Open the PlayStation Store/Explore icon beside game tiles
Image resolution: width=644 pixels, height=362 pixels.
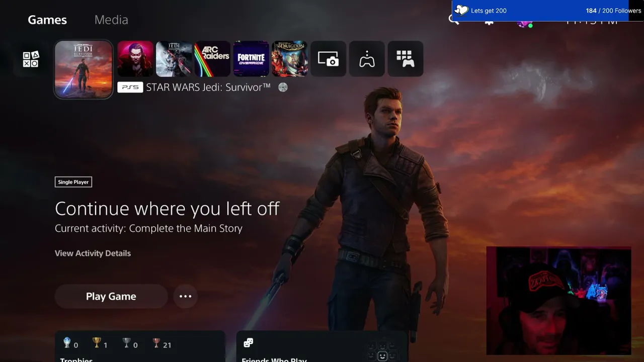31,59
